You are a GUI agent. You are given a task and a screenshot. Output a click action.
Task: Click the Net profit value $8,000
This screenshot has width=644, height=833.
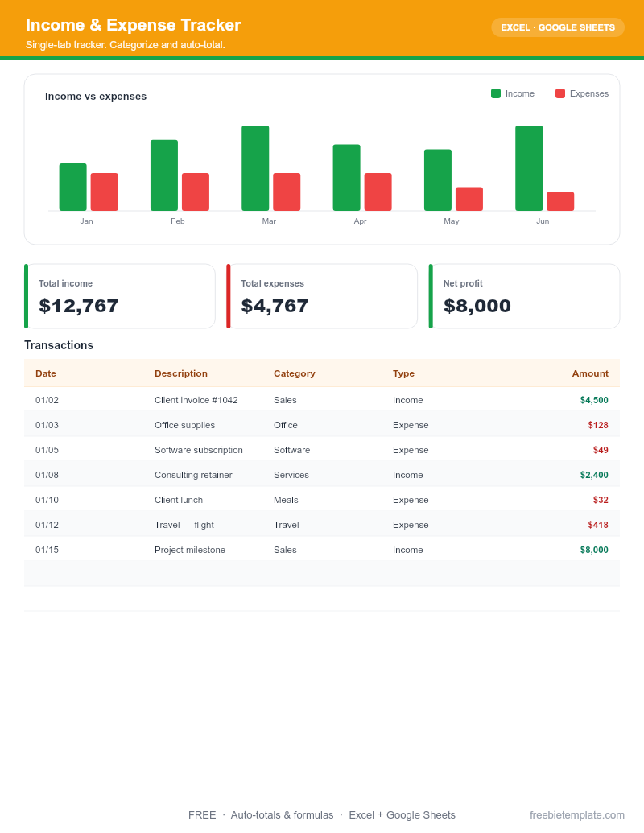point(477,306)
